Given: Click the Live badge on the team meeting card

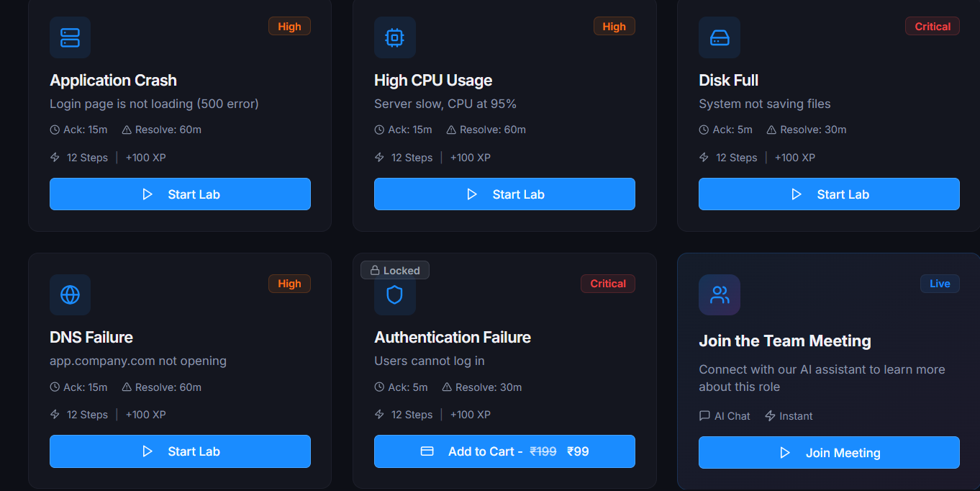Looking at the screenshot, I should coord(939,283).
